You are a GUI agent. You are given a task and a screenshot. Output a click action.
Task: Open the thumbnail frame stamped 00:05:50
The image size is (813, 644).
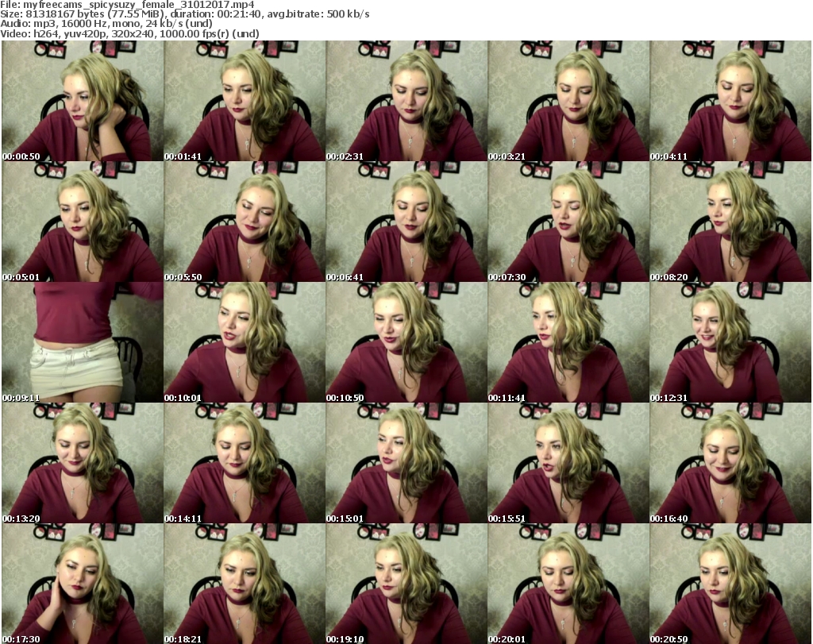click(x=245, y=222)
